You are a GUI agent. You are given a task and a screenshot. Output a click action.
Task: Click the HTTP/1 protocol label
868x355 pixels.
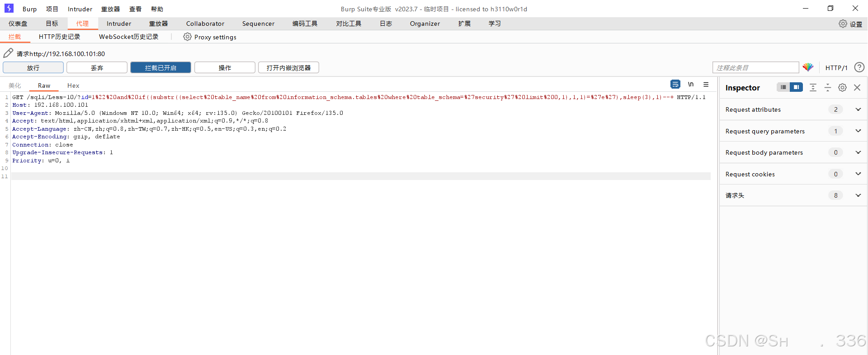click(836, 67)
